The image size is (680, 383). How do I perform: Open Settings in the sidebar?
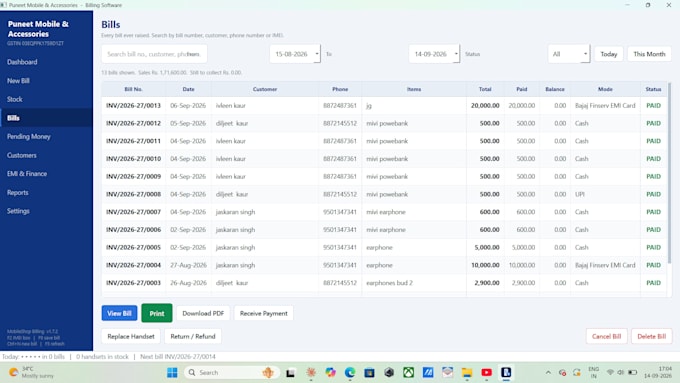click(x=18, y=211)
